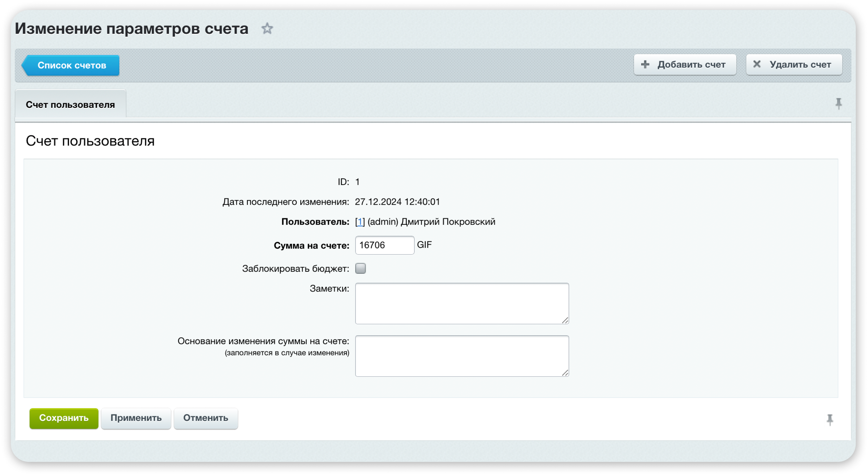Add page to favorites with star icon
Viewport: 868px width, 475px height.
pyautogui.click(x=267, y=29)
